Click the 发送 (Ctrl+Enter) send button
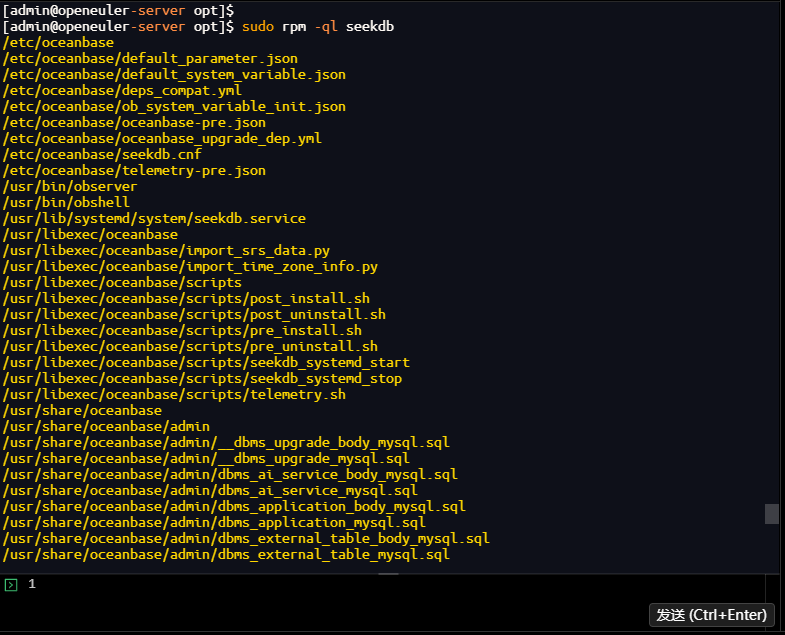The image size is (785, 635). (x=712, y=614)
